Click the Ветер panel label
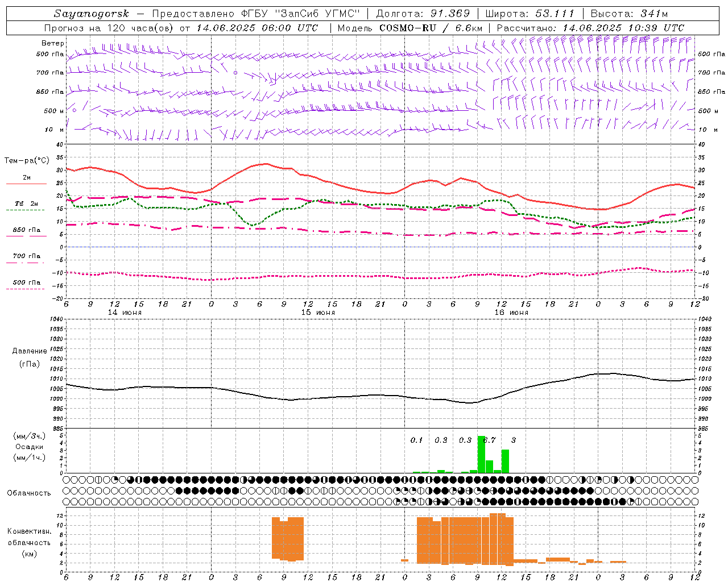The height and width of the screenshot is (582, 728). point(52,43)
